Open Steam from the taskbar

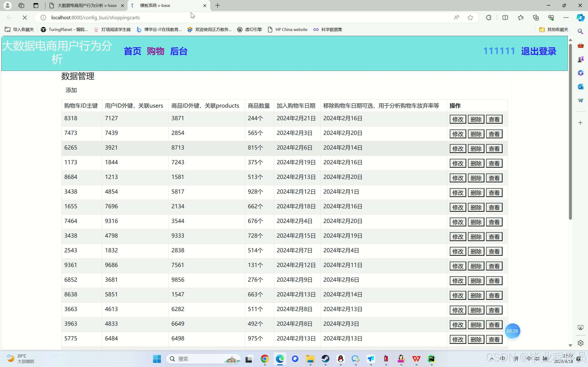325,359
